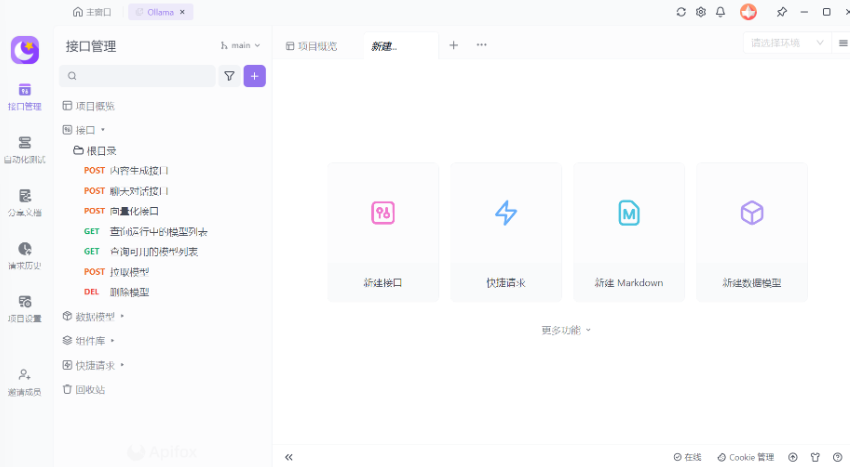Click the 快捷请求 card label
The height and width of the screenshot is (467, 850).
506,283
